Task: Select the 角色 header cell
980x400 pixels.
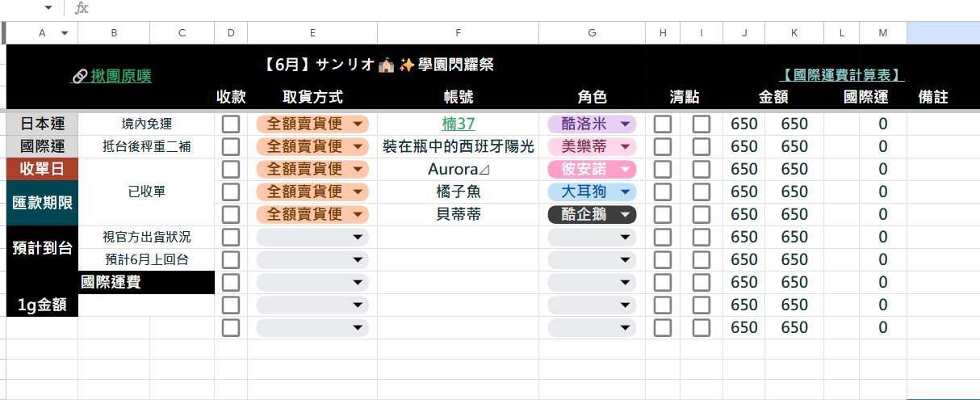Action: tap(592, 97)
